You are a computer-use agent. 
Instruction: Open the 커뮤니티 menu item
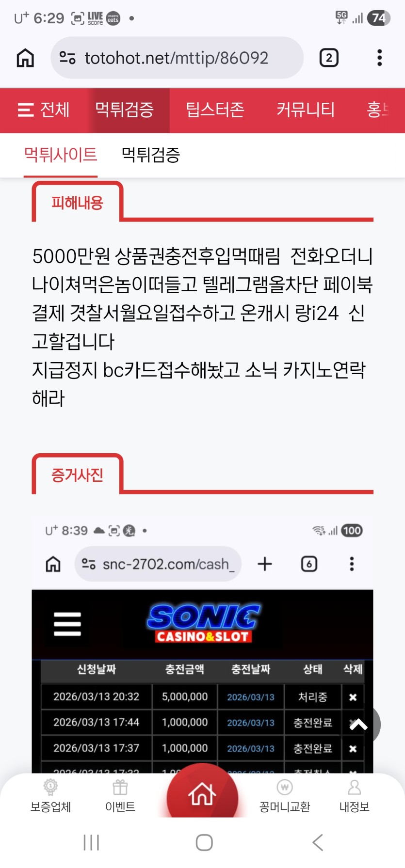(306, 110)
